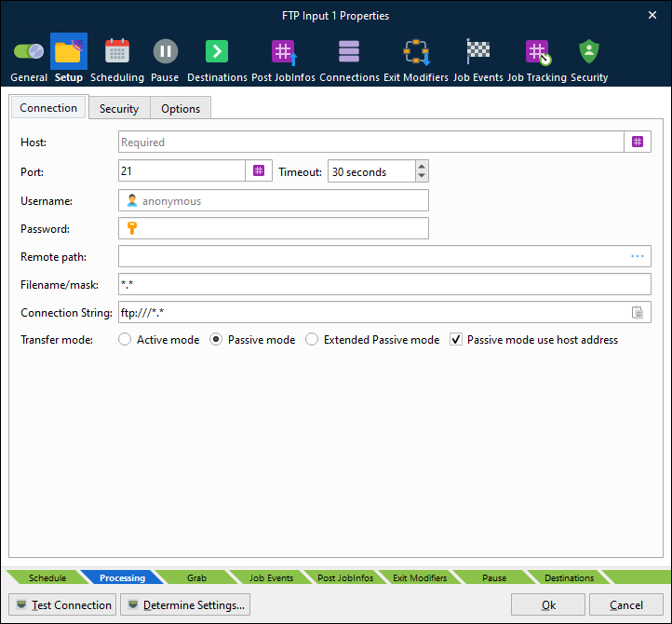Go to the Processing workflow step

(x=123, y=577)
